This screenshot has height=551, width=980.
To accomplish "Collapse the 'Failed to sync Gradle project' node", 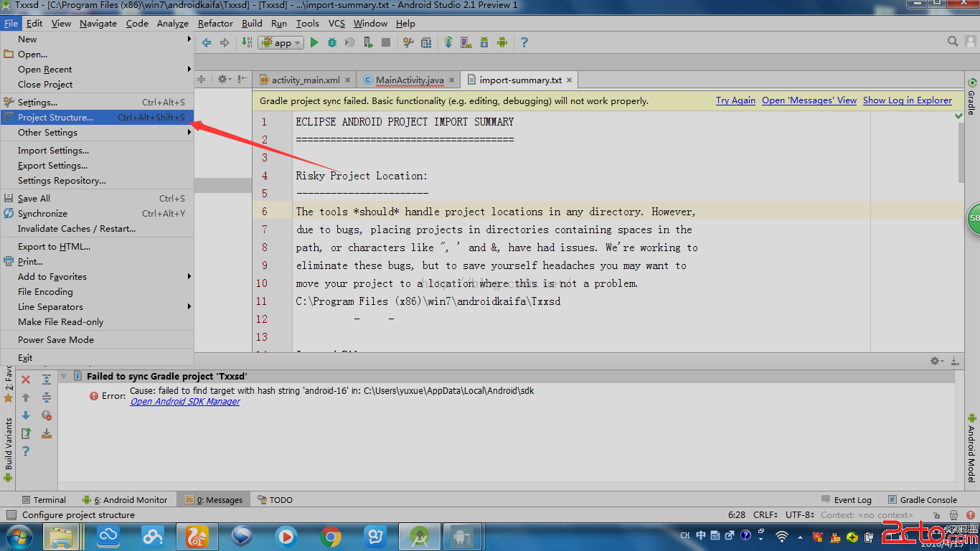I will pyautogui.click(x=63, y=376).
